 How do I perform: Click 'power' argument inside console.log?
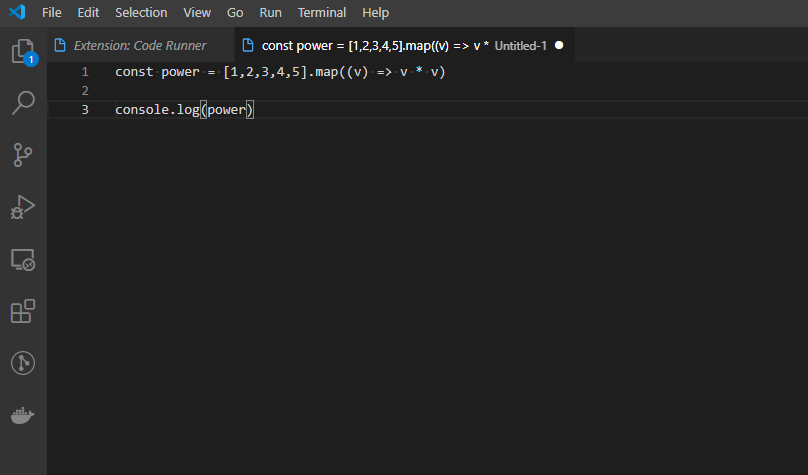pos(227,111)
